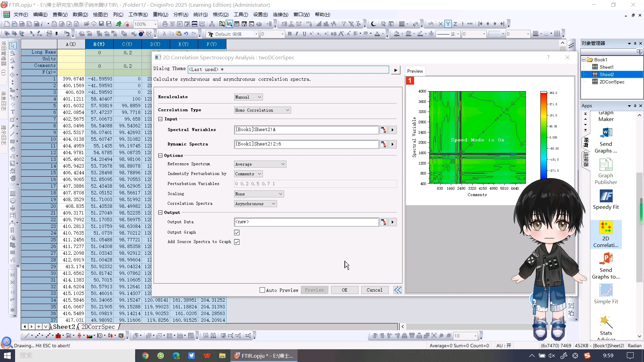Click the OK button
Screen dimensions: 644x362
click(x=344, y=290)
